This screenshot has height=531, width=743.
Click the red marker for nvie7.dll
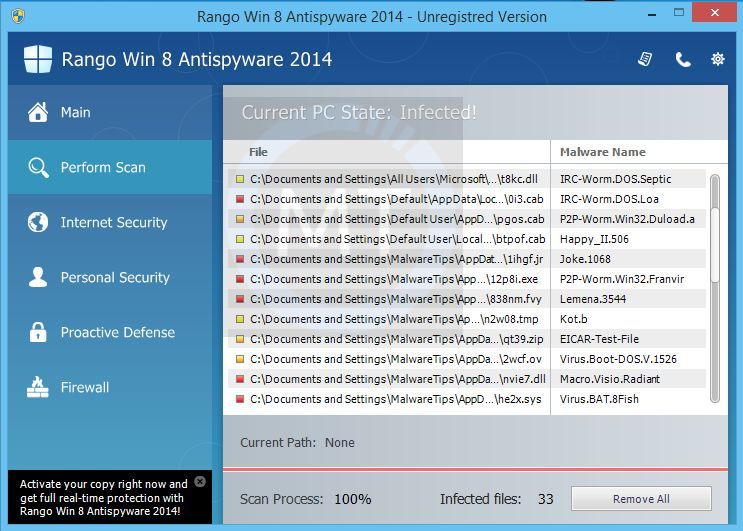(240, 379)
